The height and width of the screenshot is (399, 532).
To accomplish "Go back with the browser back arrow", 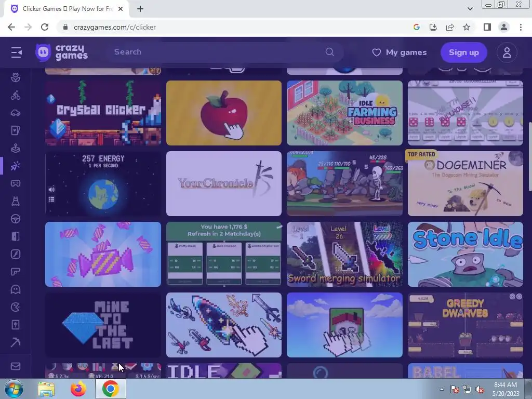I will 11,27.
